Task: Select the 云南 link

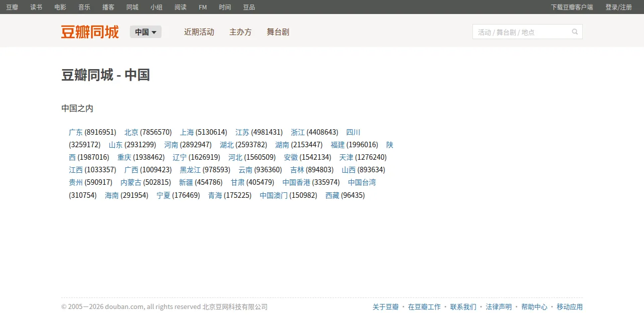Action: (245, 170)
